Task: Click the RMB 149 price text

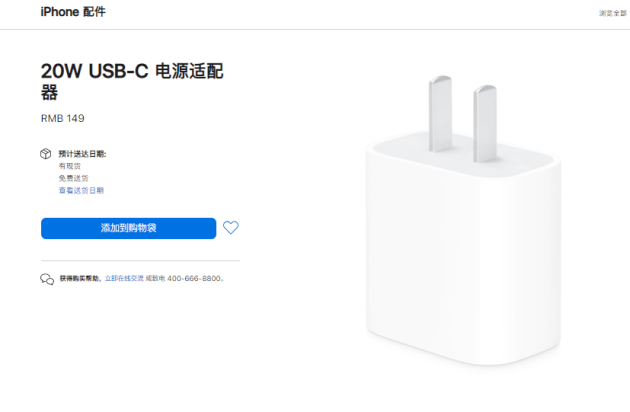Action: [x=63, y=118]
